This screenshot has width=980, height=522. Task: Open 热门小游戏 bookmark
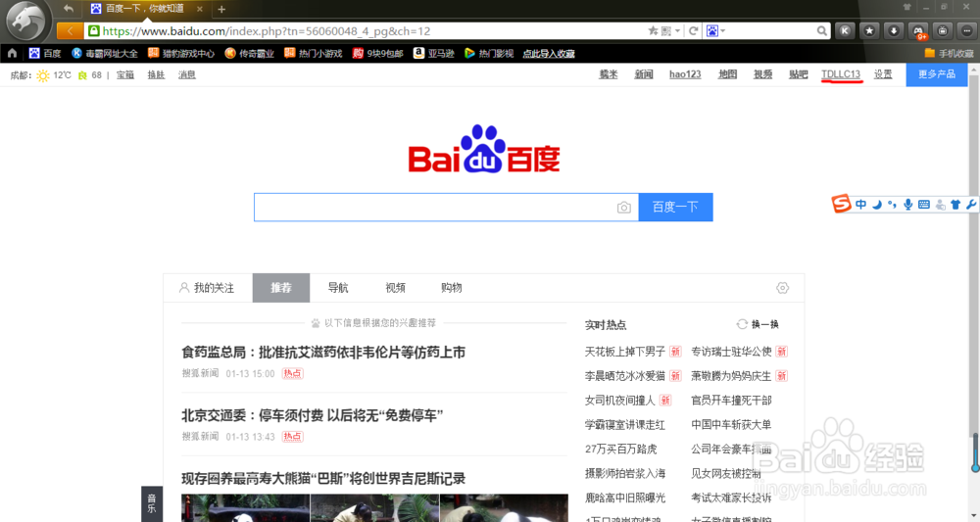(x=314, y=54)
